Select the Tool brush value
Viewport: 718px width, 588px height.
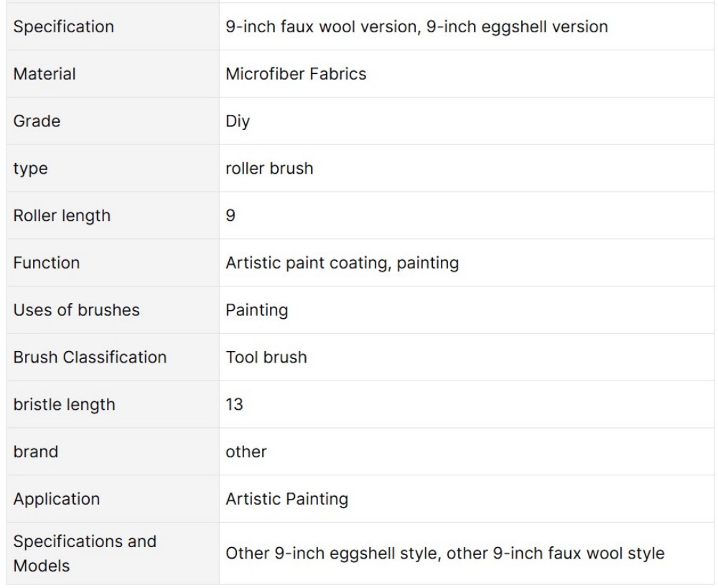coord(266,357)
